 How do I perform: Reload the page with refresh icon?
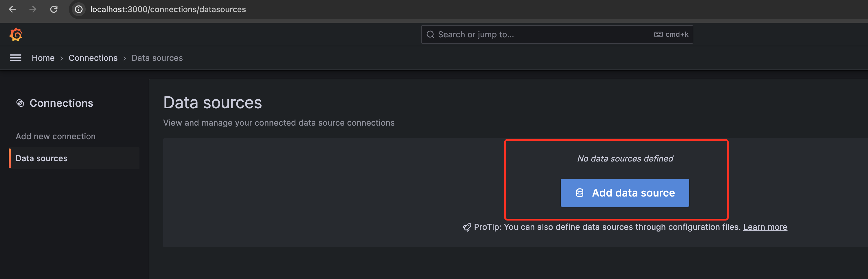(x=54, y=9)
